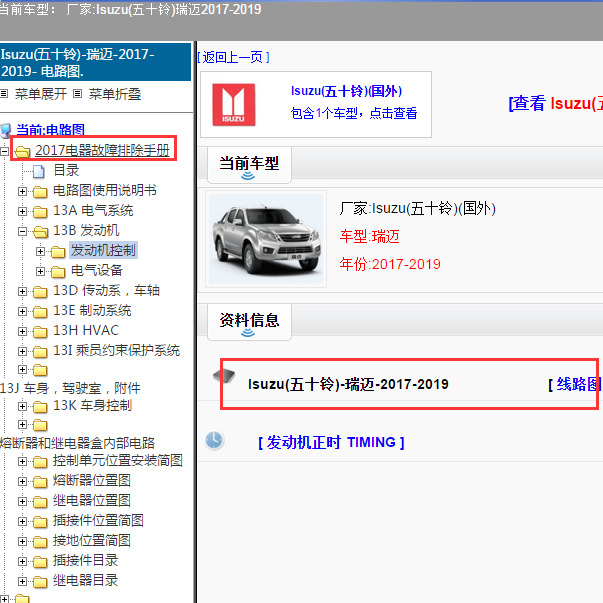Click 包含1个车型，点击查看 link
The width and height of the screenshot is (603, 603).
[x=354, y=113]
